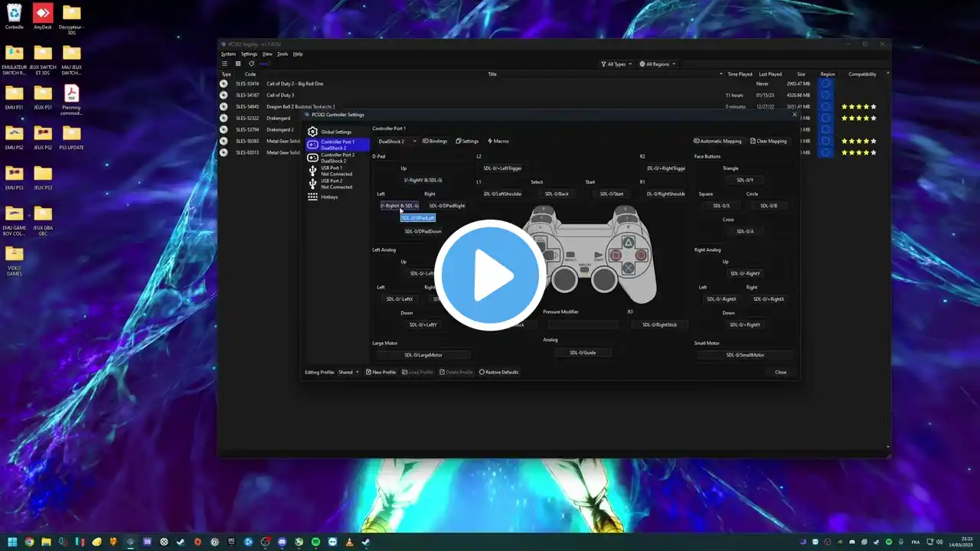Screen dimensions: 980x551
Task: Select Global Settings in controller settings sidebar
Action: tap(337, 132)
